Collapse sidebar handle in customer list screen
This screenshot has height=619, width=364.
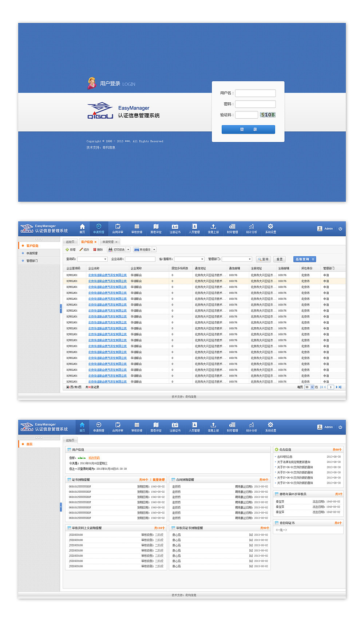pyautogui.click(x=61, y=309)
